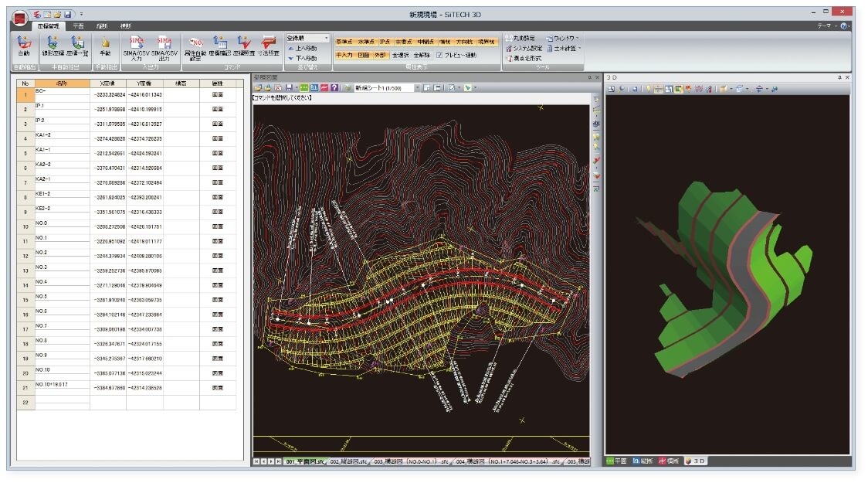Viewport: 868px width, 483px height.
Task: Expand the 土木計算 dropdown menu
Action: tap(564, 48)
